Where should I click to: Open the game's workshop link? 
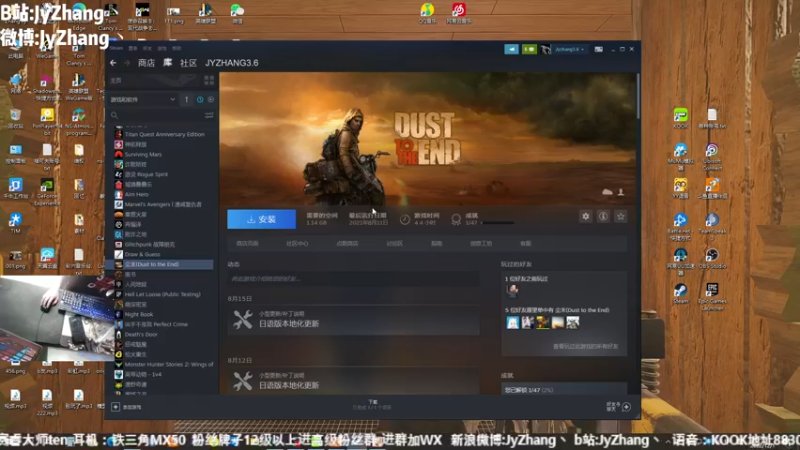tap(481, 243)
